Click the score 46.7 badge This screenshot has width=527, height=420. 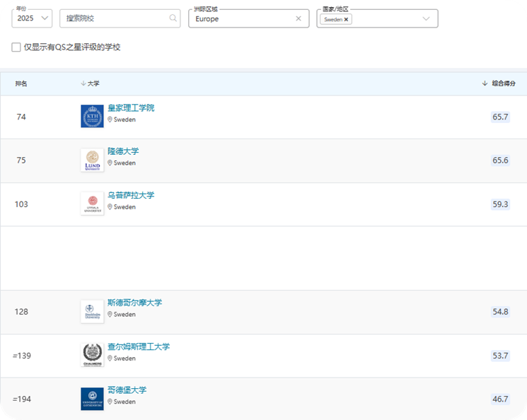pyautogui.click(x=500, y=399)
